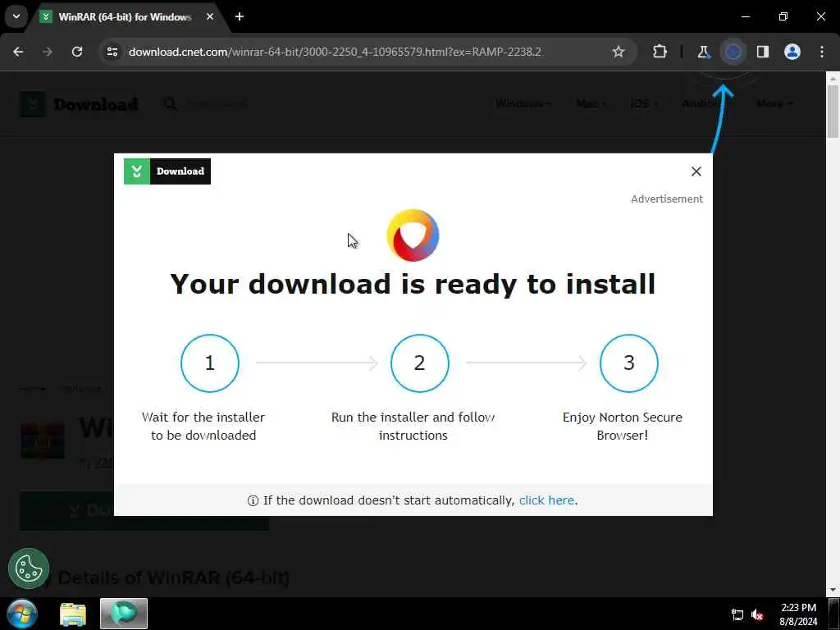Open site information for download.cnet.com

pyautogui.click(x=112, y=52)
